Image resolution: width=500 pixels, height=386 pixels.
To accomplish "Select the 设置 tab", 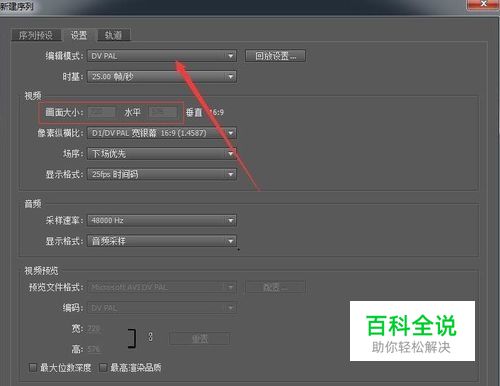I will pos(79,35).
